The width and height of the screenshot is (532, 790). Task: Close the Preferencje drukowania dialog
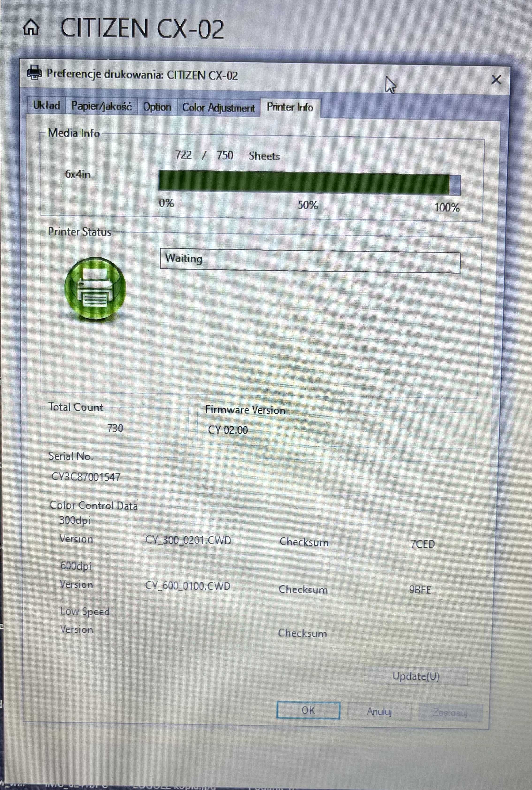coord(496,80)
